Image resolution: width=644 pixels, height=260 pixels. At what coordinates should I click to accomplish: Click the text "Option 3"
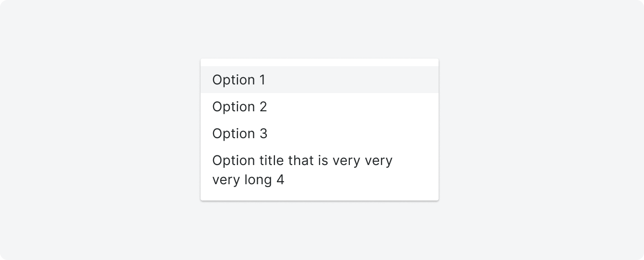pyautogui.click(x=239, y=134)
